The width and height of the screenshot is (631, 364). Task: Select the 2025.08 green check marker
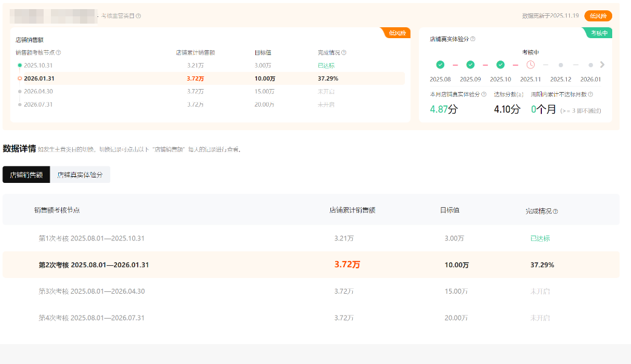coord(440,65)
